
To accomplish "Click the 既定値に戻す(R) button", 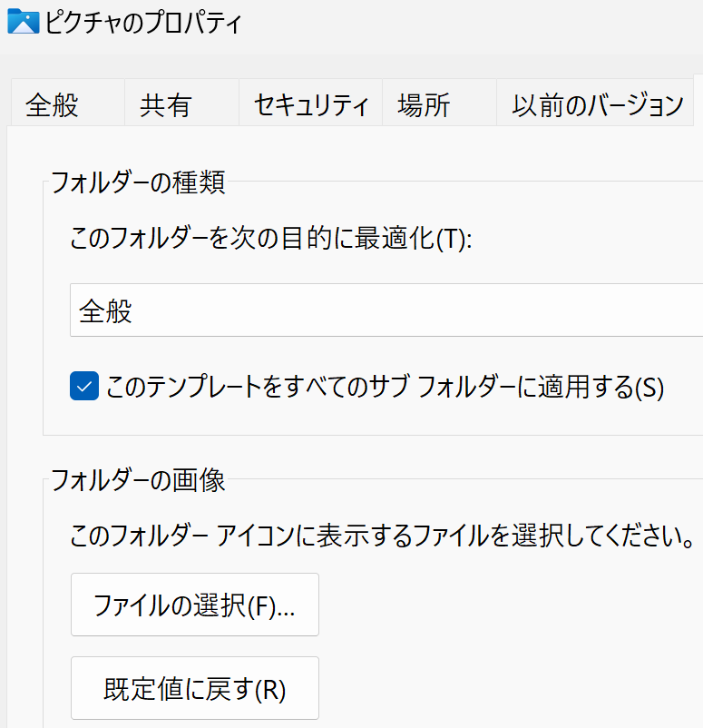I will click(x=195, y=688).
